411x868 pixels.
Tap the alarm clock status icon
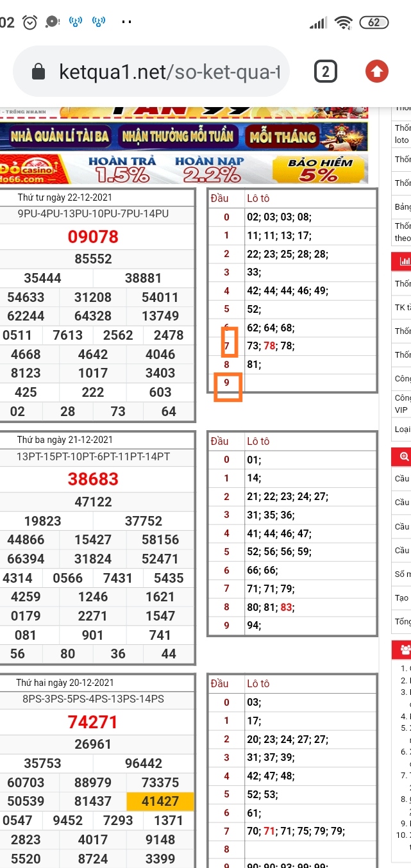29,22
